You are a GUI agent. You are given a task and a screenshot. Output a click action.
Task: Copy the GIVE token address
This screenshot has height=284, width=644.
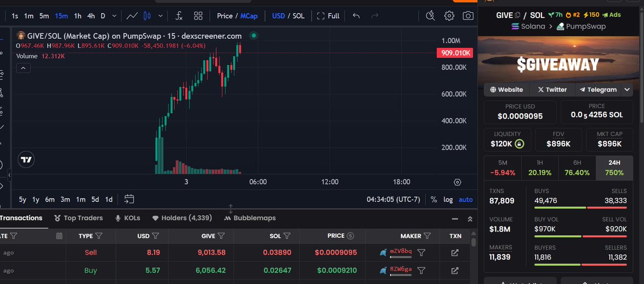point(518,15)
